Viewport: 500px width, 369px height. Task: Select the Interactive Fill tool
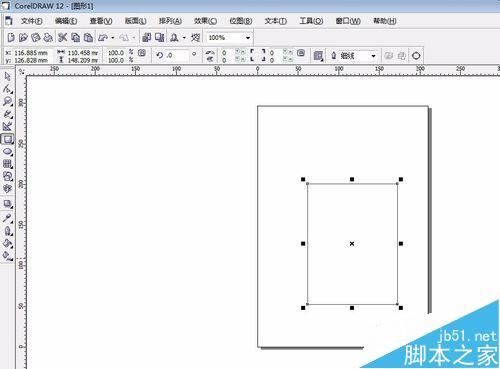[7, 256]
